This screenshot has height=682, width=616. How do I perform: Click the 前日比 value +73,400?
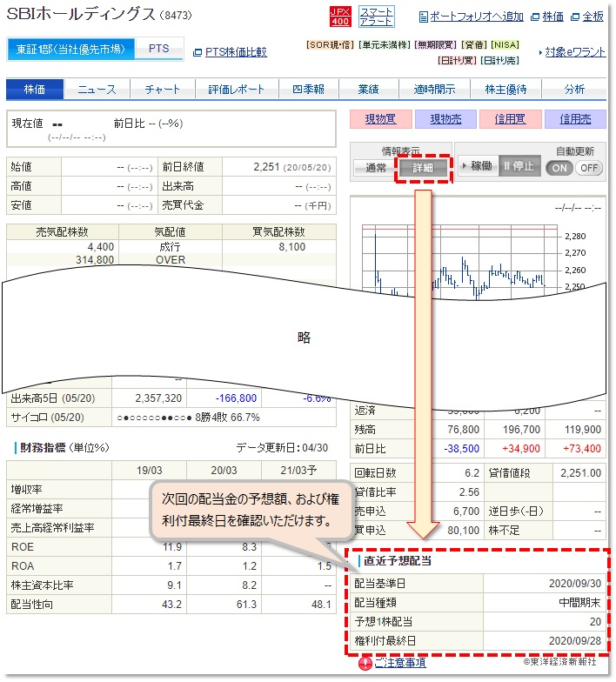point(581,449)
